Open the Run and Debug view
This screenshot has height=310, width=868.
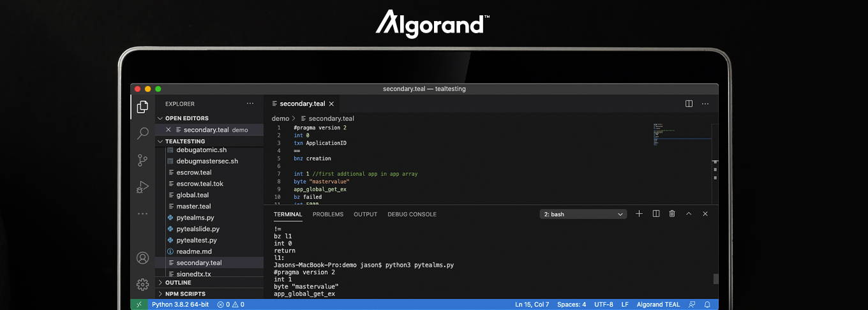coord(142,188)
